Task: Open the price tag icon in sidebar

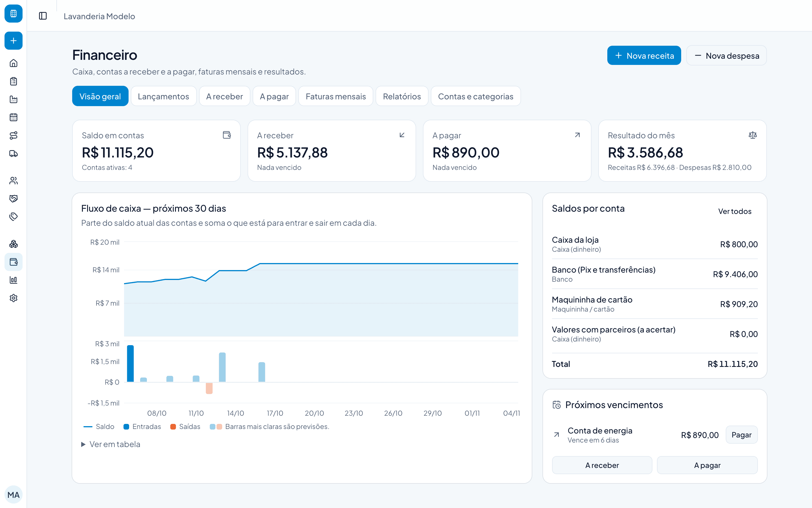Action: 14,217
